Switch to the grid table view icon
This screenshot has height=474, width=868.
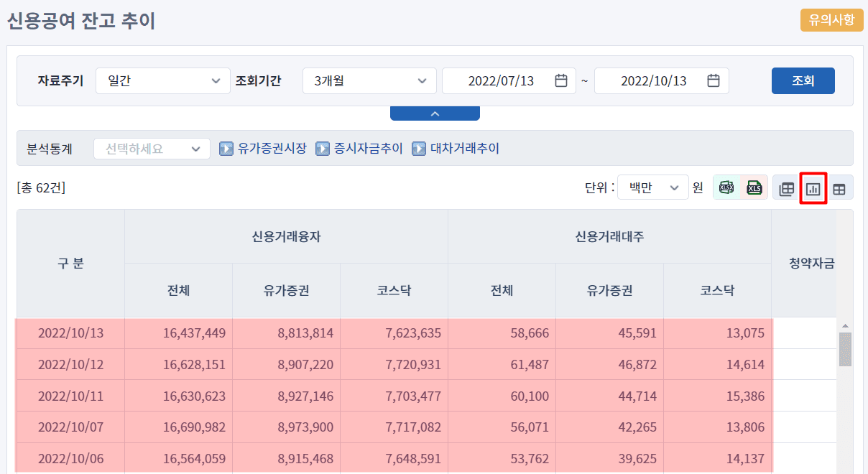click(839, 190)
